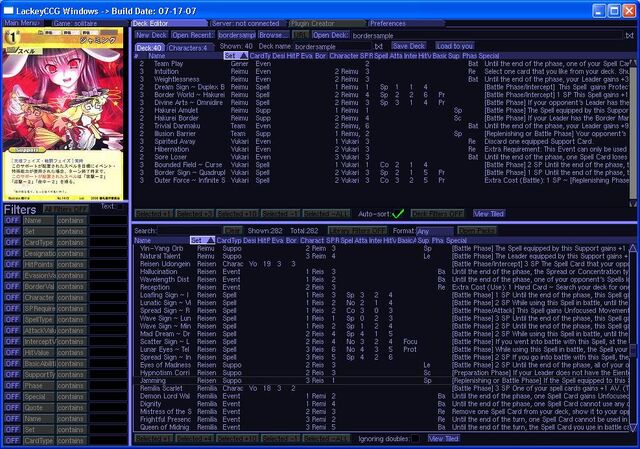Click the library Set column sort arrow
Image resolution: width=640 pixels, height=449 pixels.
coord(210,240)
